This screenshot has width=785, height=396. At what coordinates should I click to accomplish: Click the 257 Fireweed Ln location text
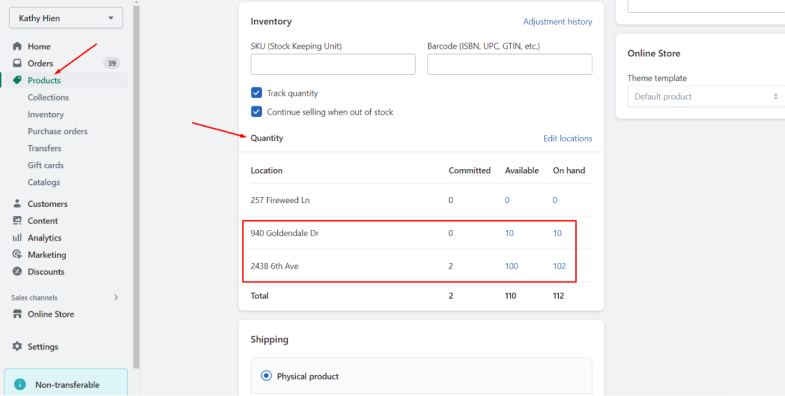point(280,200)
